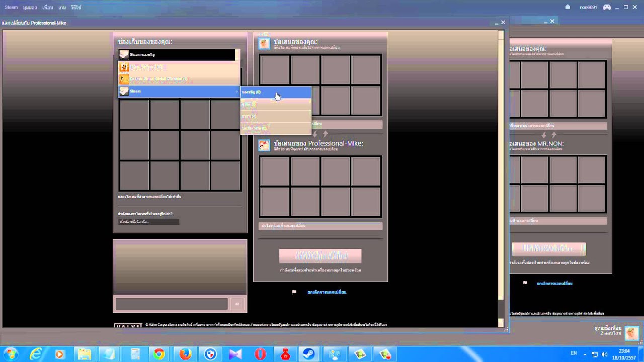Click the non6691 account name
The image size is (644, 362).
pos(588,8)
